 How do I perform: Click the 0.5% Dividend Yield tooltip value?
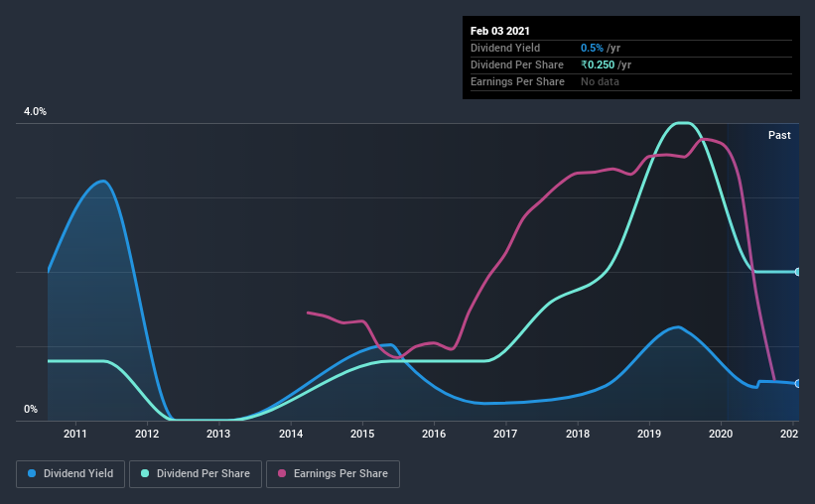point(592,48)
